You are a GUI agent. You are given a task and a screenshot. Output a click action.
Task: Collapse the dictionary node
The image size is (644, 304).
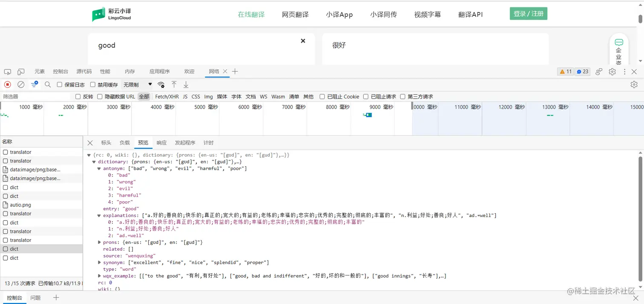[94, 162]
